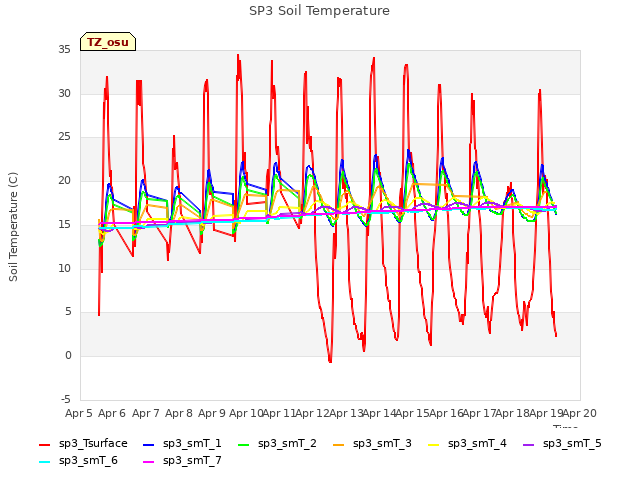Toggle sp3_smT_4 series in legend
The height and width of the screenshot is (480, 640).
click(x=467, y=444)
